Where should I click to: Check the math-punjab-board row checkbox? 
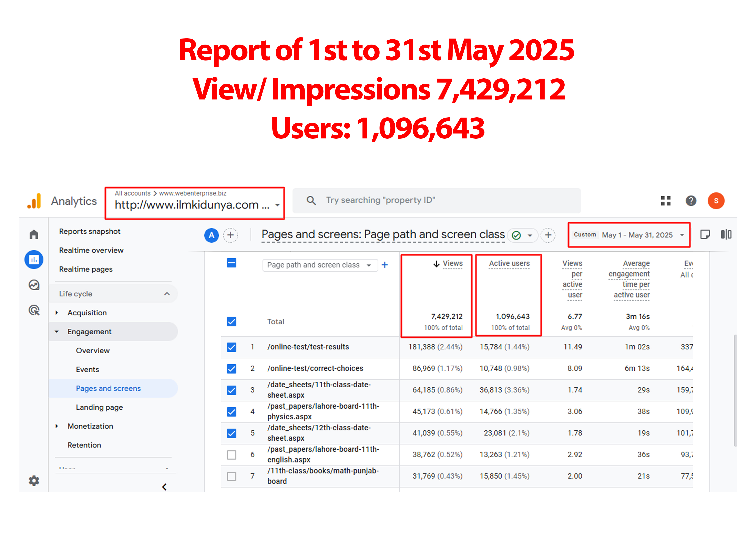click(231, 476)
